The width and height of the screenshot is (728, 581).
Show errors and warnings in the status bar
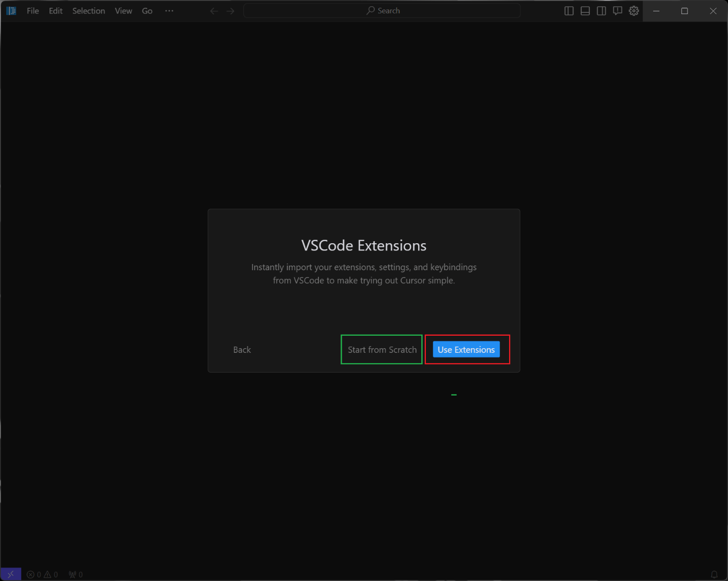[43, 574]
